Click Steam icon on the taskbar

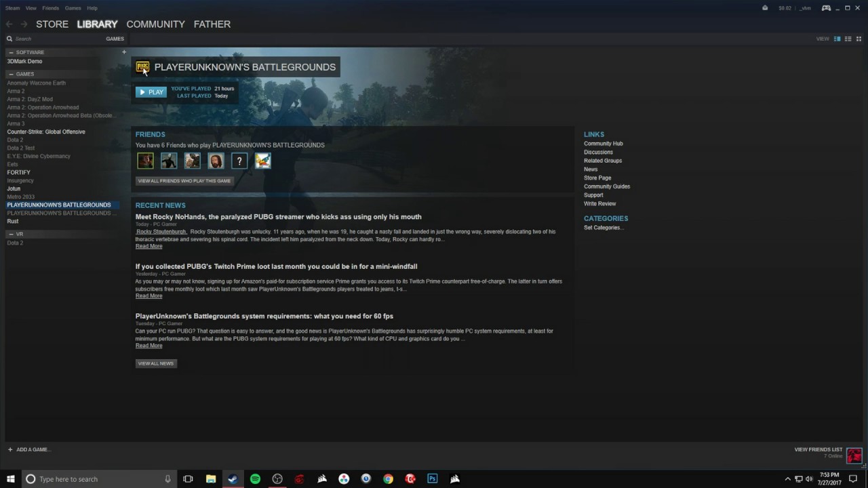(233, 479)
